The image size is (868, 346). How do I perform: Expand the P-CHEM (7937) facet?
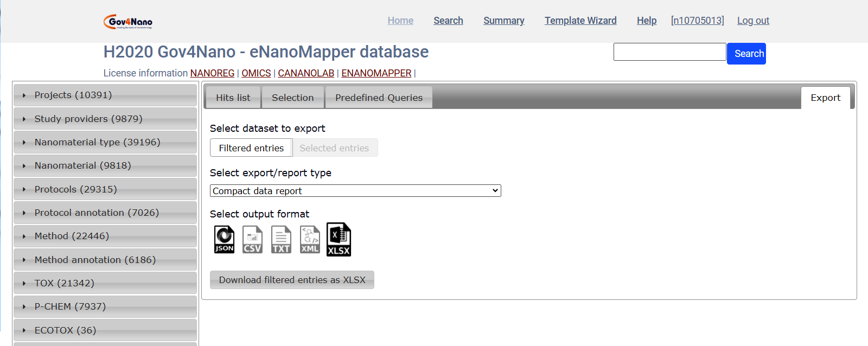pos(105,306)
